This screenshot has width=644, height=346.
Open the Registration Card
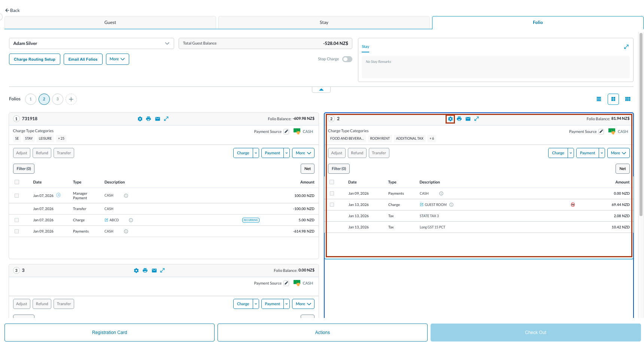pos(109,333)
